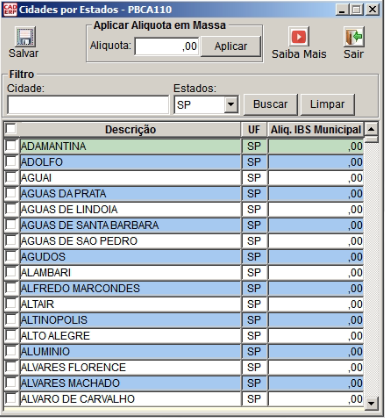The image size is (385, 418).
Task: Check the ALFREDO MARCONDES row checkbox
Action: 11,288
